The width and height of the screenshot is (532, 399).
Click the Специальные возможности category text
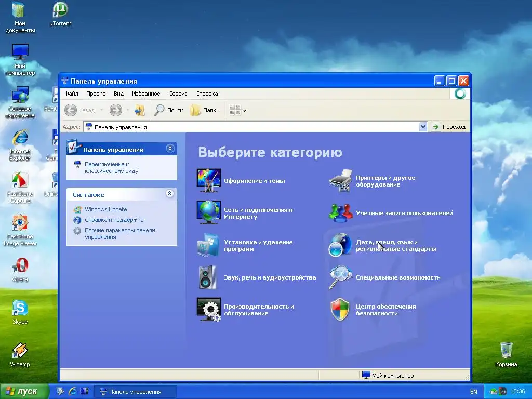(x=398, y=277)
